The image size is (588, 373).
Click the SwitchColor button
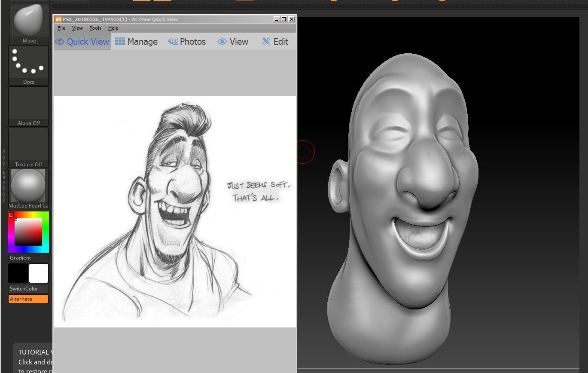pos(28,289)
